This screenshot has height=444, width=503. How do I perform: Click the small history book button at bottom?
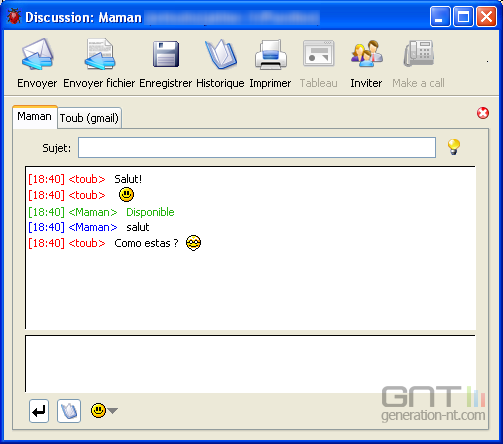point(69,411)
